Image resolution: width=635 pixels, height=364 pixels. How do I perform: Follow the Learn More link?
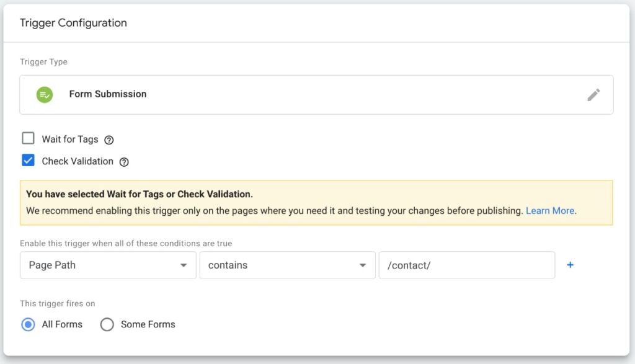pyautogui.click(x=550, y=211)
